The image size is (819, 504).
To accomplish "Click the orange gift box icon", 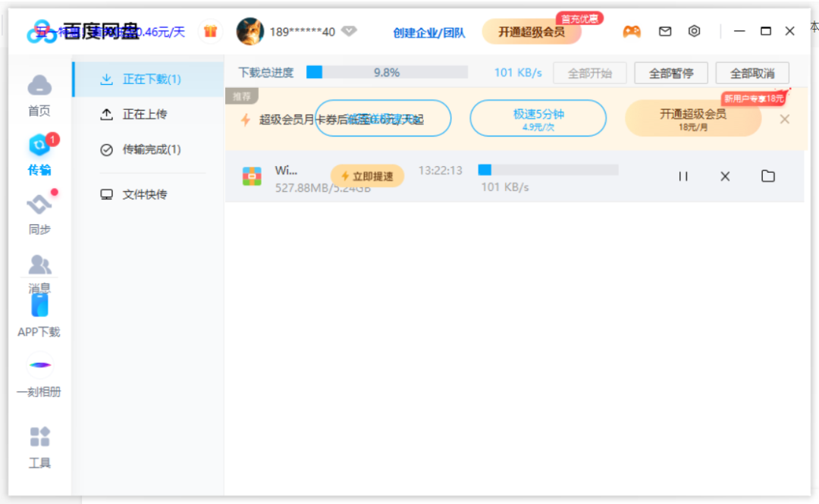I will [210, 32].
